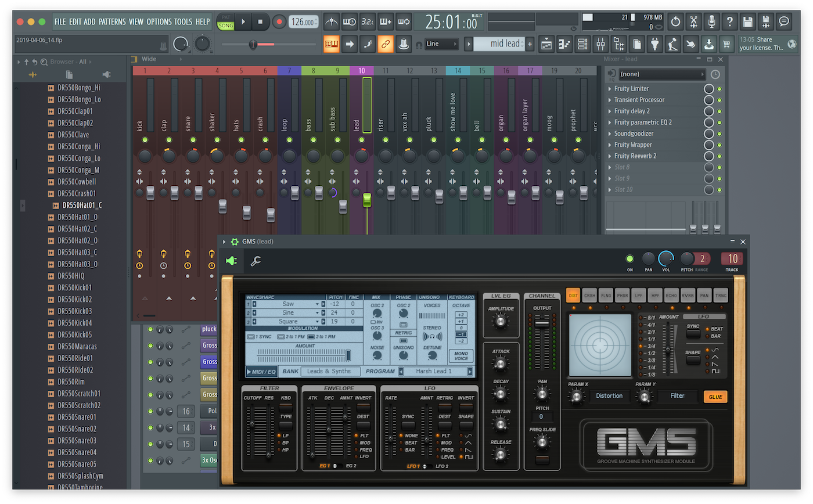Click the countdown before recording icon

(368, 22)
